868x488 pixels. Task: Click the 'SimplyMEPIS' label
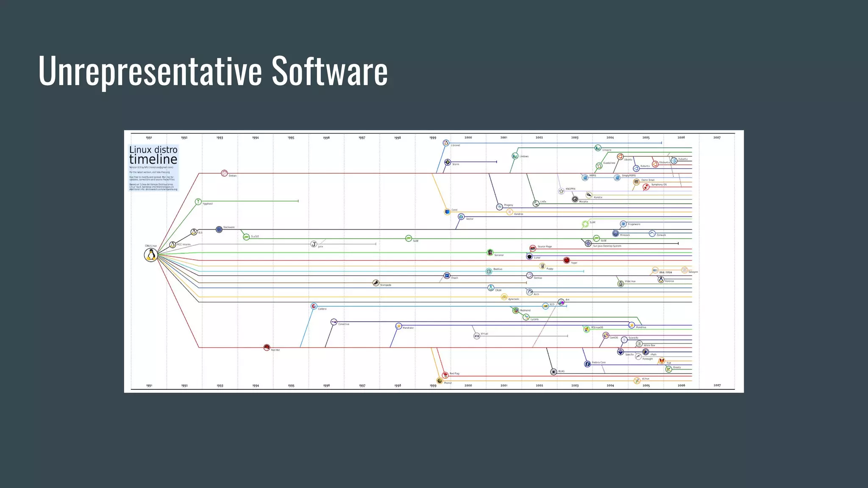629,175
